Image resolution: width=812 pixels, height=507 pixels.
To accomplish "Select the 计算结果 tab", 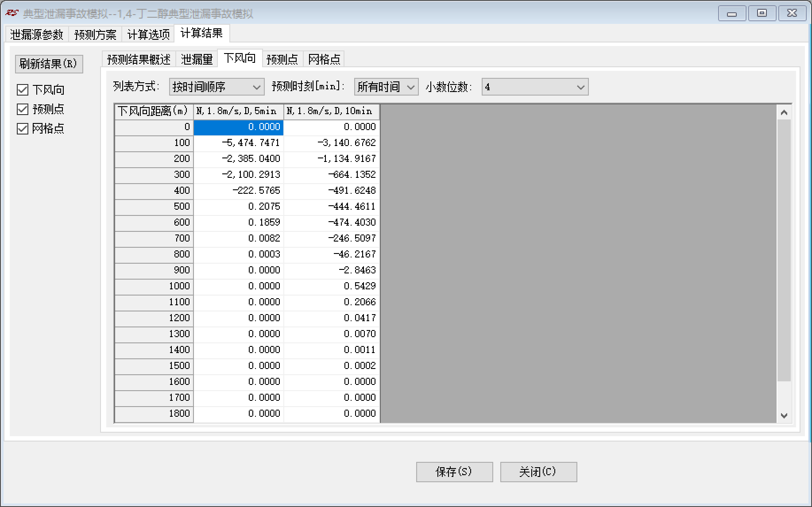I will 202,33.
